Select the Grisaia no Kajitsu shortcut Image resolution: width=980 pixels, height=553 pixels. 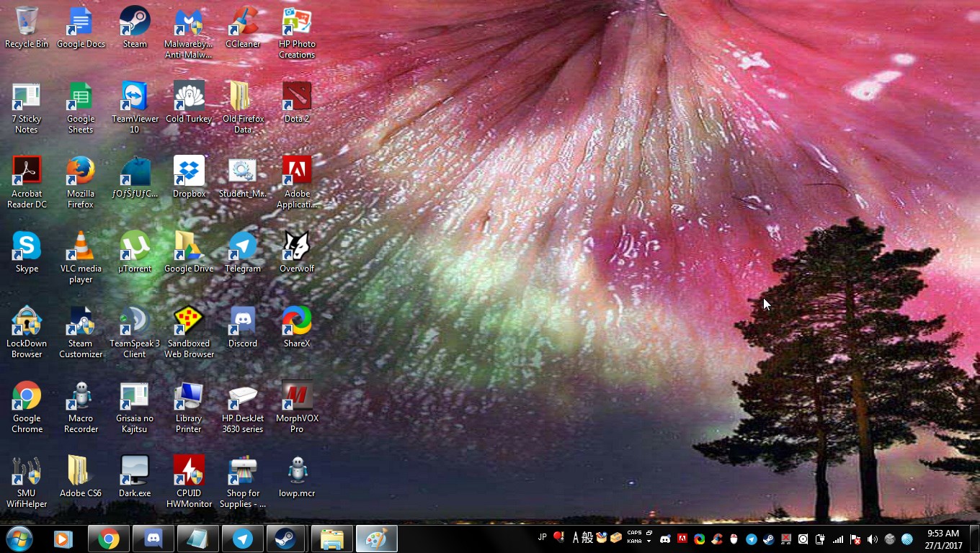click(135, 408)
